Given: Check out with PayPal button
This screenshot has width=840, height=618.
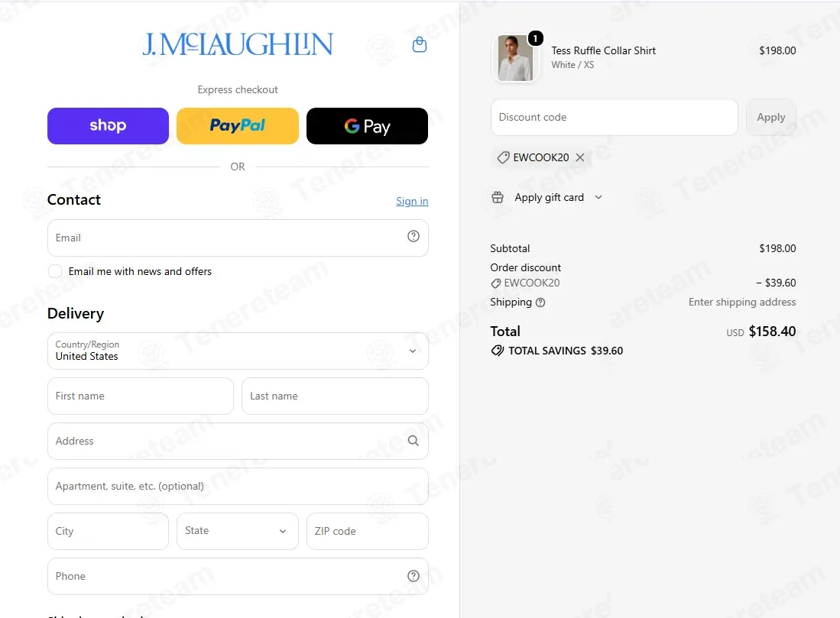Looking at the screenshot, I should [x=237, y=126].
